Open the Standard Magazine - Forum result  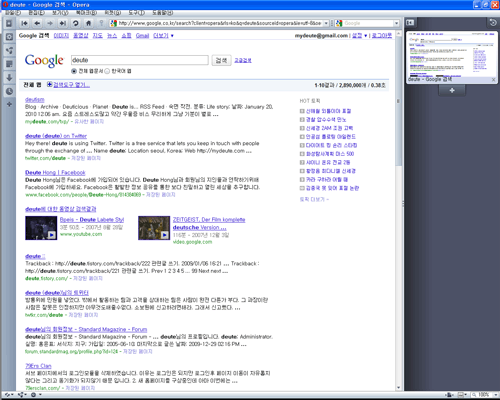[x=86, y=329]
